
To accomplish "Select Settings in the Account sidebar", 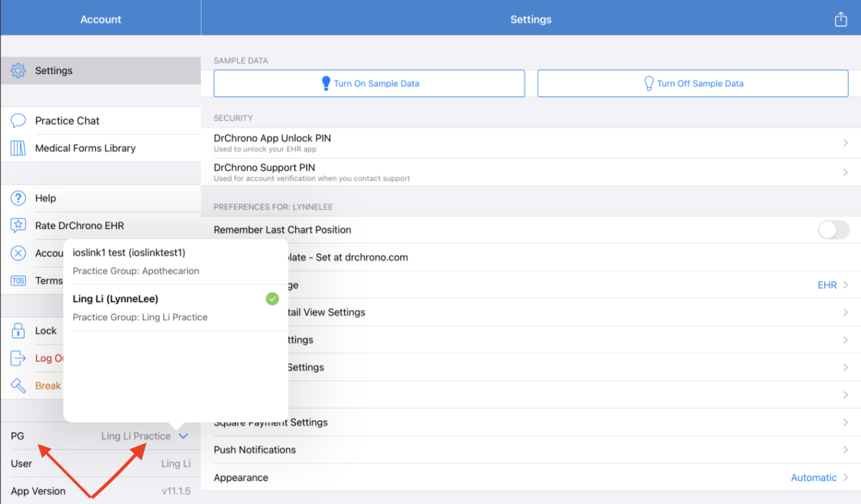I will click(100, 71).
